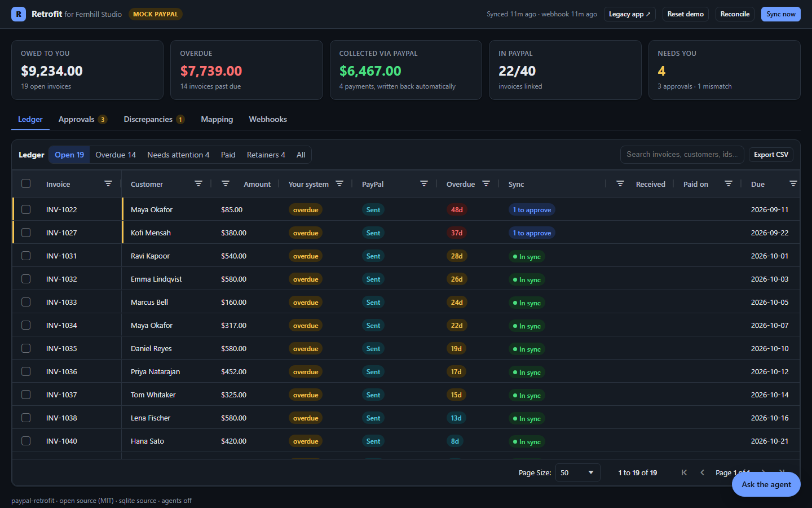This screenshot has width=812, height=508.
Task: Click the 28d overdue badge for INV-1031
Action: 457,256
